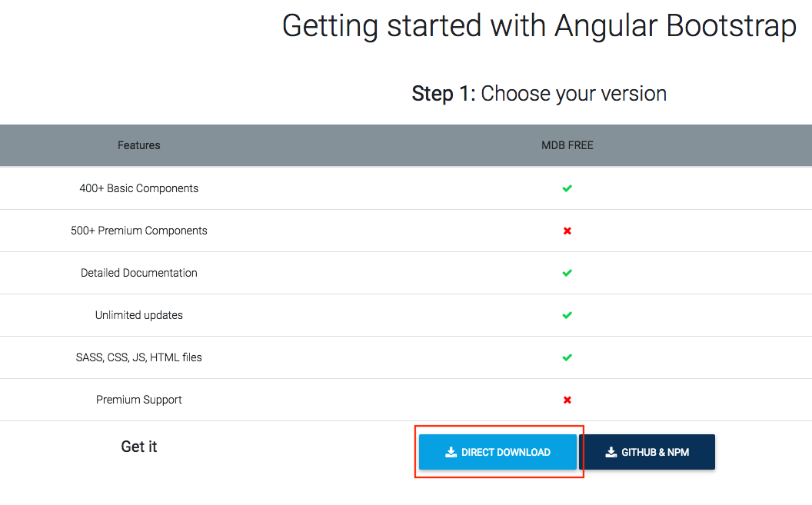The image size is (812, 505).
Task: Select the MDB FREE column header
Action: [x=567, y=145]
